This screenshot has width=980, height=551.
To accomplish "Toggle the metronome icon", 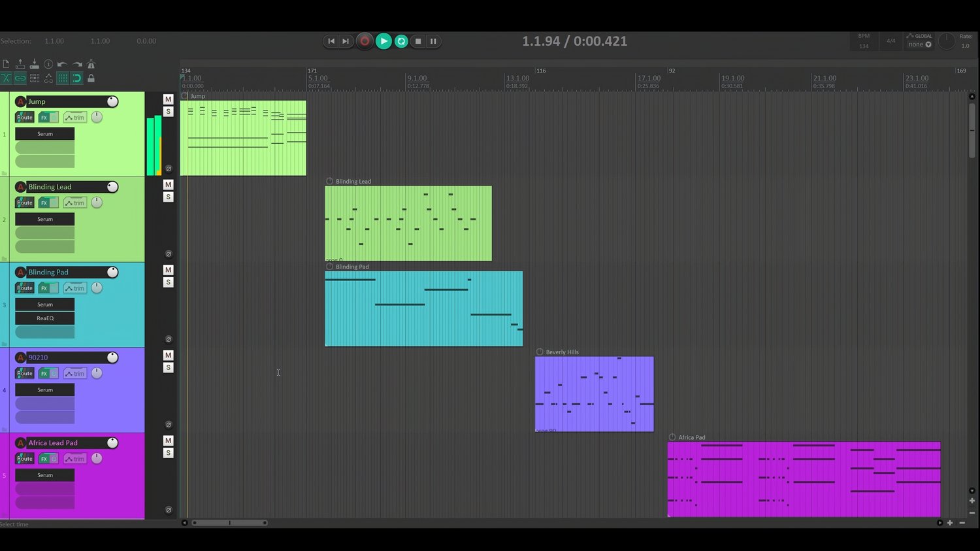I will tap(91, 64).
